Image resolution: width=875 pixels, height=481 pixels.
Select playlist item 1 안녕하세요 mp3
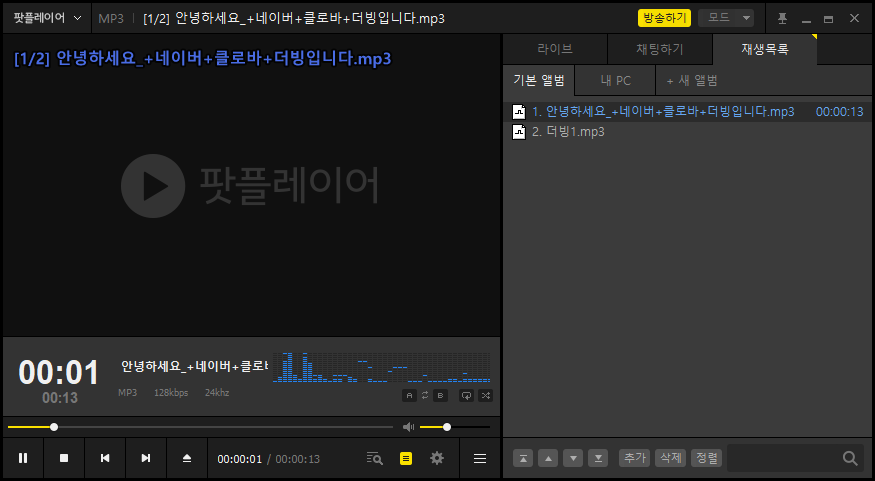pyautogui.click(x=688, y=112)
